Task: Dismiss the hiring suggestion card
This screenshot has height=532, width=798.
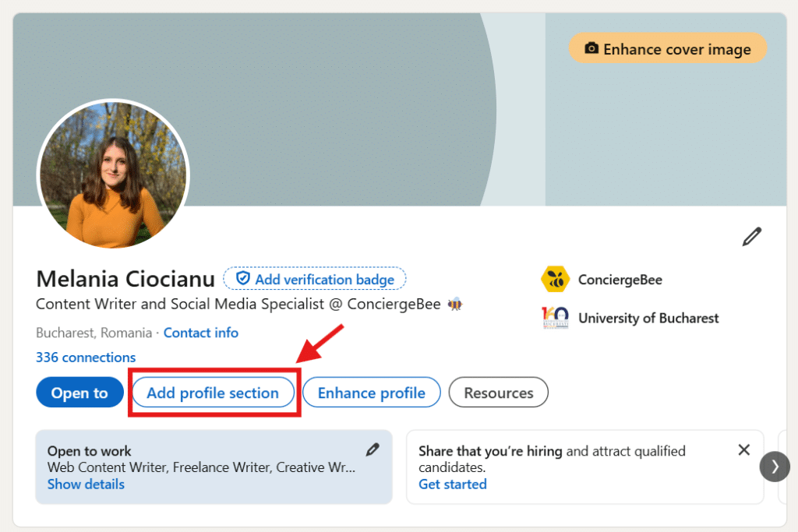Action: [x=743, y=449]
